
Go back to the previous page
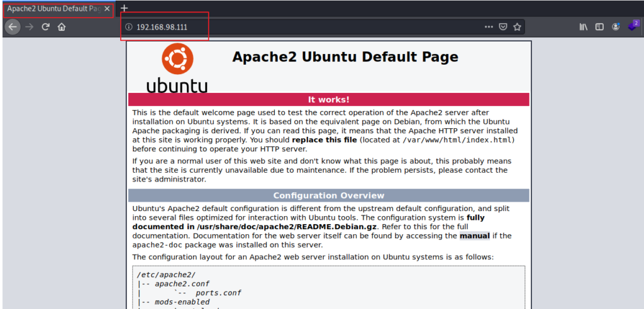pos(13,27)
